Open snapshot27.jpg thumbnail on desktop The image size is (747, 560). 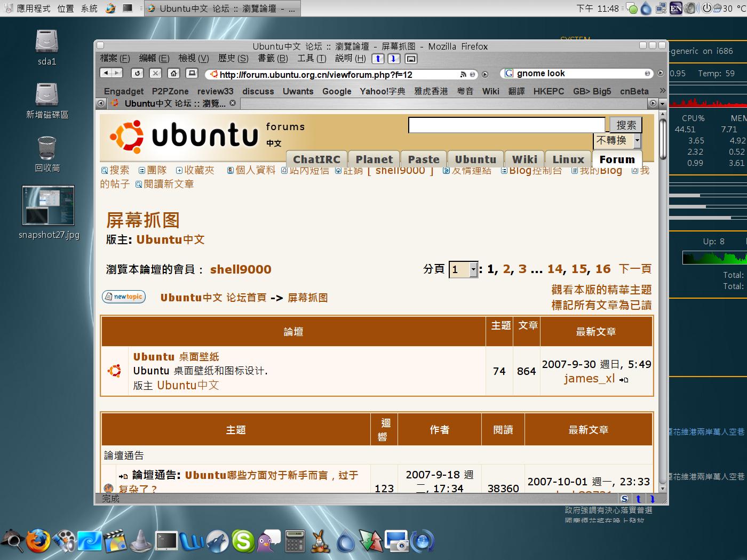49,206
